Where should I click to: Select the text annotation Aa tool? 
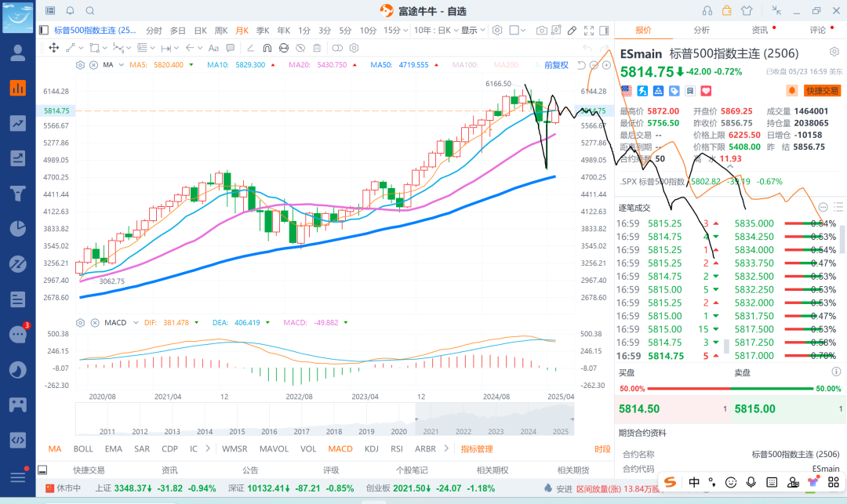click(x=213, y=48)
